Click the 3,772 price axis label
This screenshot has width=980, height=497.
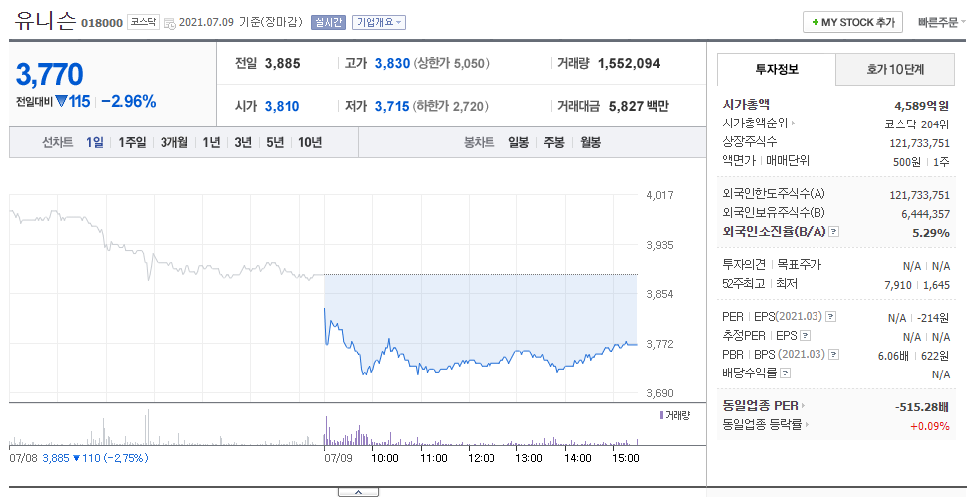pyautogui.click(x=660, y=344)
